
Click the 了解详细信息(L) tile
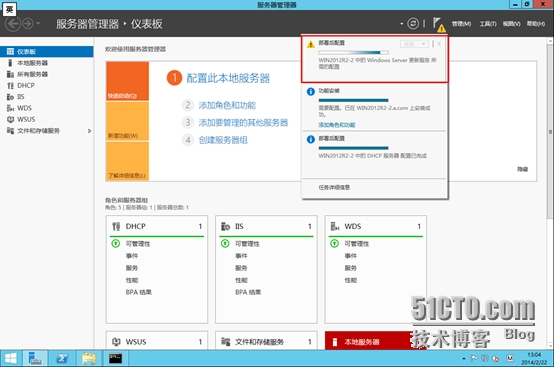pyautogui.click(x=127, y=161)
